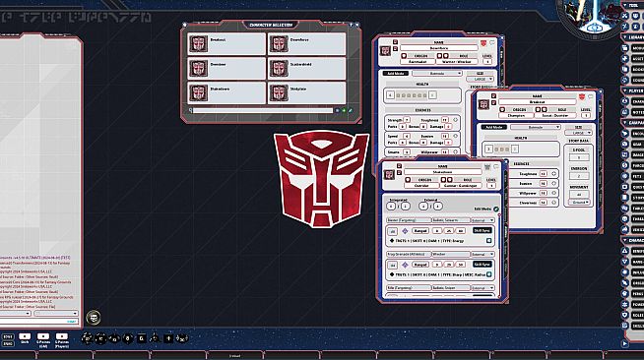Click speech bubble icon on Breakout sheet
The height and width of the screenshot is (360, 644).
(591, 96)
